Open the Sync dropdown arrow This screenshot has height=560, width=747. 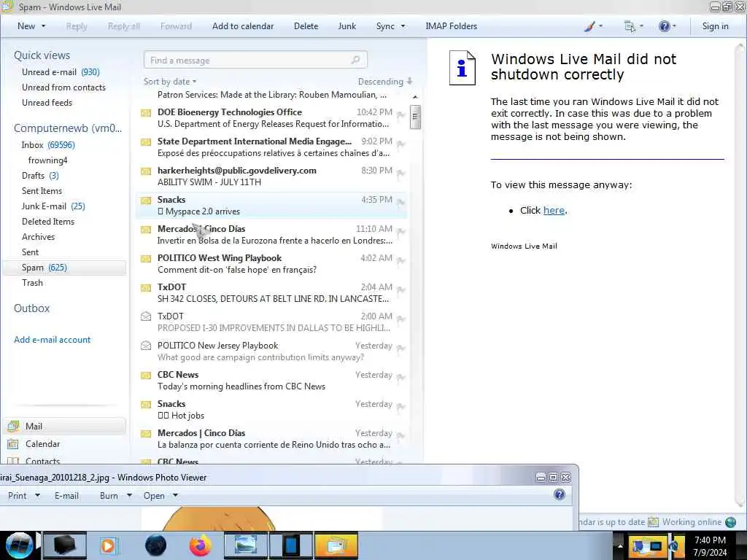point(403,26)
